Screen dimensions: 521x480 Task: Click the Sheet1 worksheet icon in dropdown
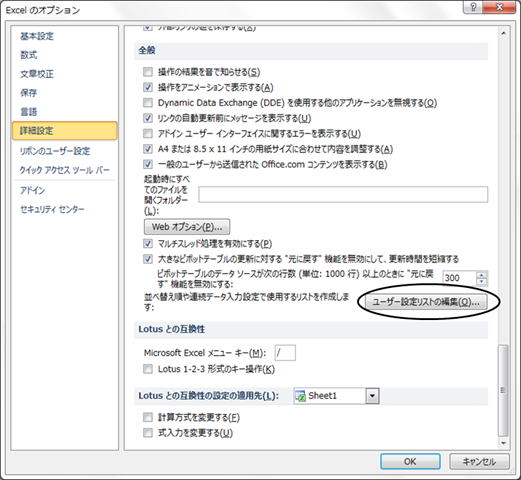301,396
